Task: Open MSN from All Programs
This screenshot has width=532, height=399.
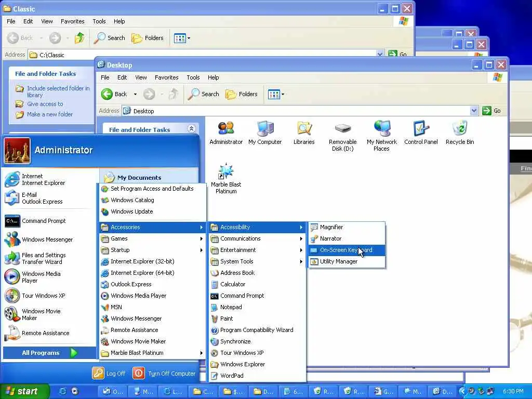Action: pyautogui.click(x=152, y=307)
